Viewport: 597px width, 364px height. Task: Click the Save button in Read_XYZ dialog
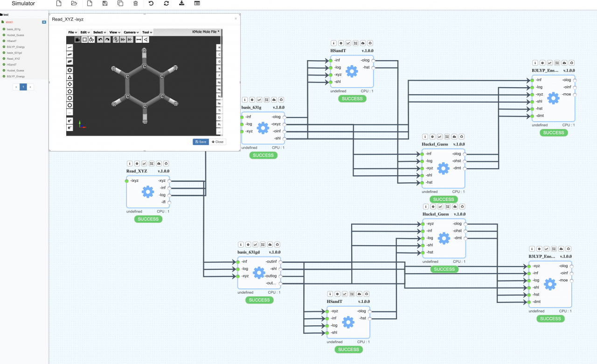[x=201, y=142]
